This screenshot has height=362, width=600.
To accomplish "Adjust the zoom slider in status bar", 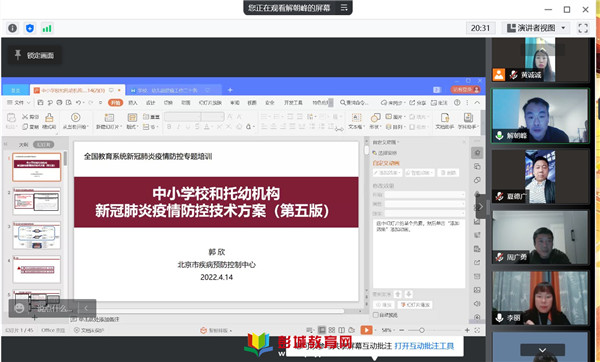I will 421,330.
